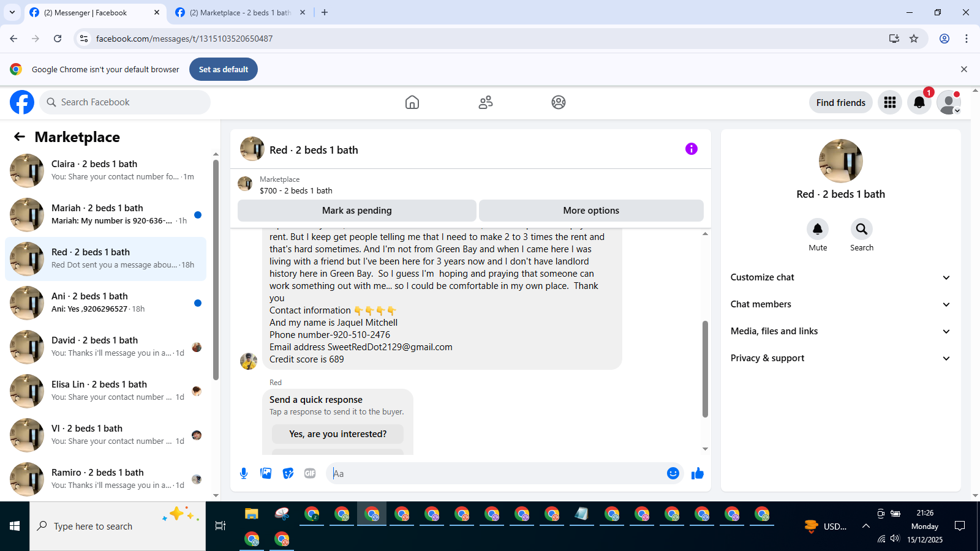Search in conversation using the magnifier icon
The image size is (980, 551).
862,229
